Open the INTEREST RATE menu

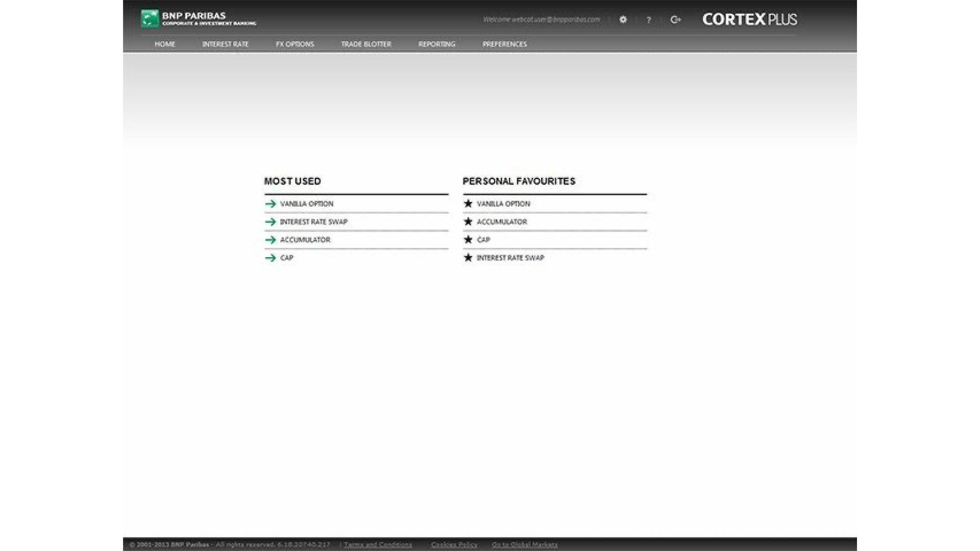click(226, 44)
